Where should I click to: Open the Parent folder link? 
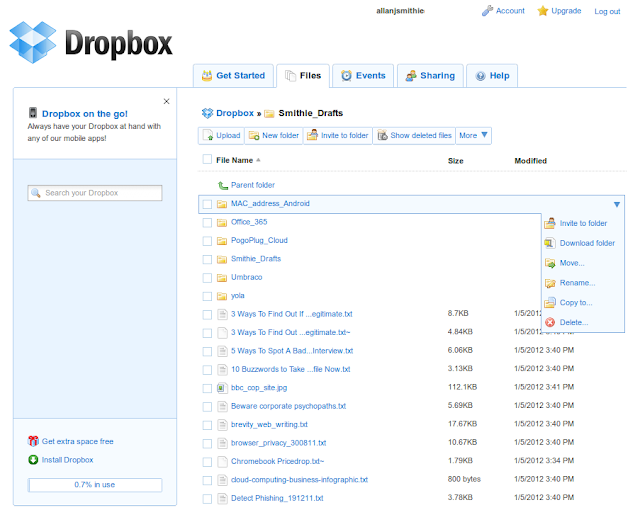[253, 185]
